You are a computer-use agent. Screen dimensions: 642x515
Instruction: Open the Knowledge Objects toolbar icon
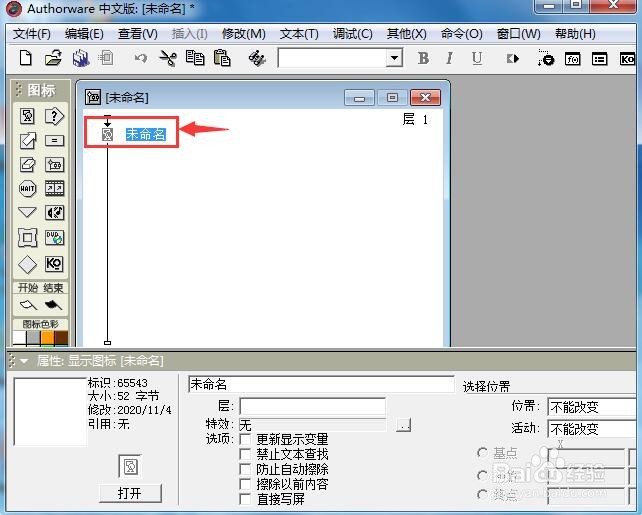[626, 59]
